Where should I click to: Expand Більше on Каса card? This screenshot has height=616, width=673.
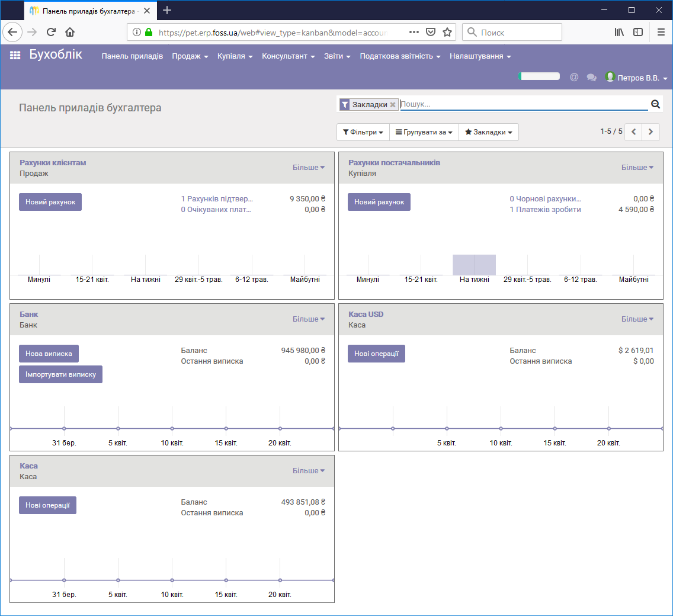point(308,470)
